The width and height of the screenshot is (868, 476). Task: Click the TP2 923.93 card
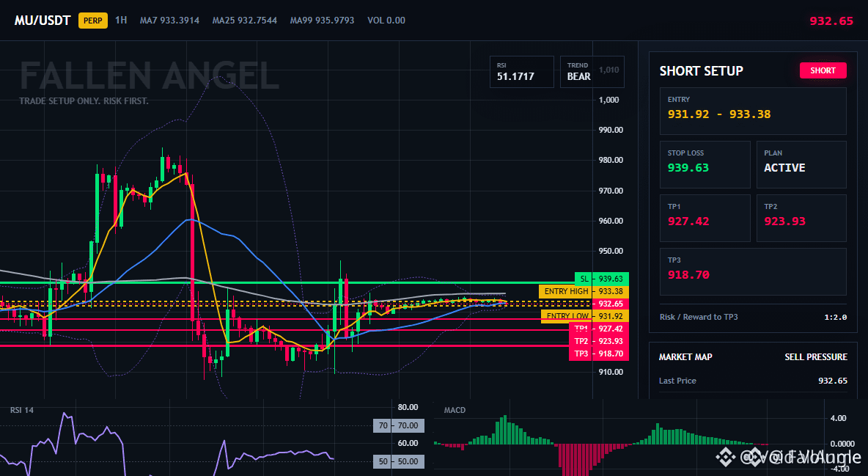(801, 218)
